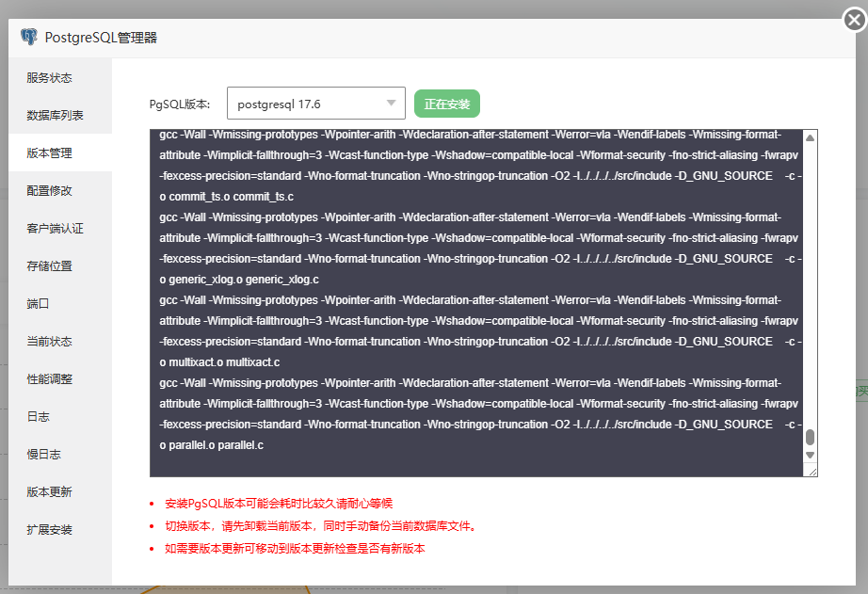This screenshot has width=868, height=594.
Task: Click the PostgreSQL管理器 title text
Action: [x=101, y=38]
